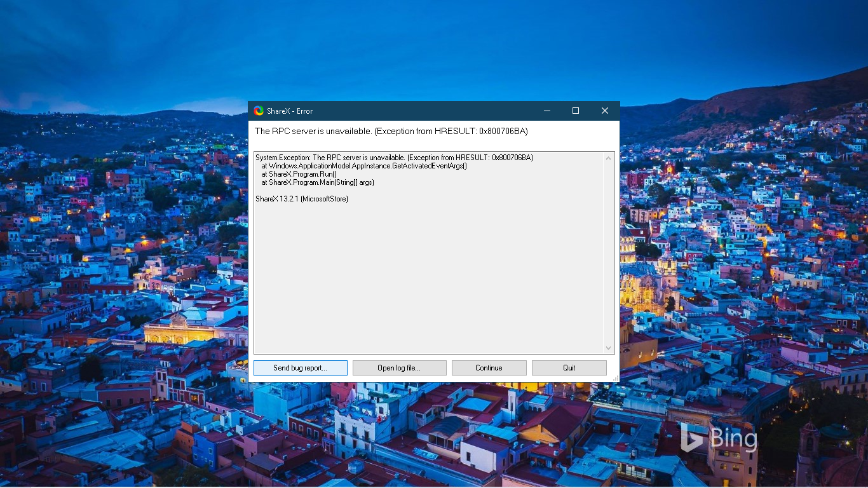
Task: Click the resize grip below the Quit button
Action: (615, 378)
